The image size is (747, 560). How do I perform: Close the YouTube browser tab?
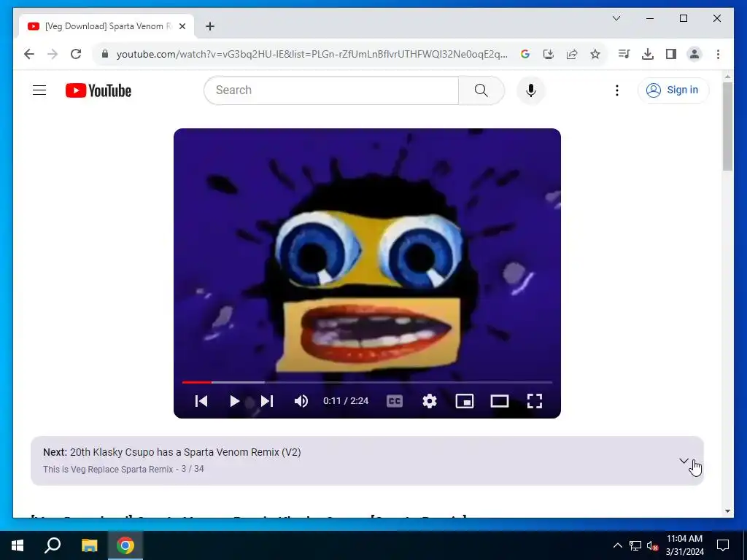pyautogui.click(x=182, y=26)
